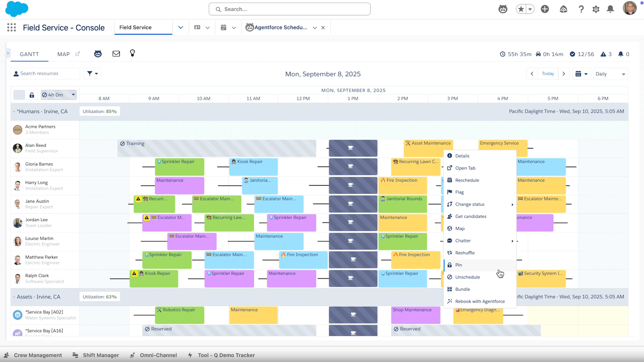
Task: Click the lightbulb optimization icon
Action: pos(132,53)
